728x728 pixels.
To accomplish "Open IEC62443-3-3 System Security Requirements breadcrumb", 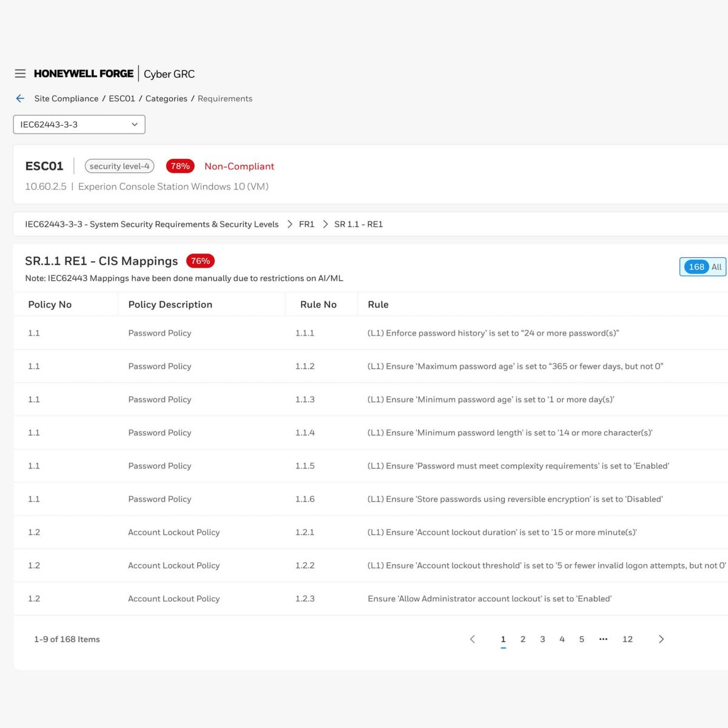I will pos(152,224).
